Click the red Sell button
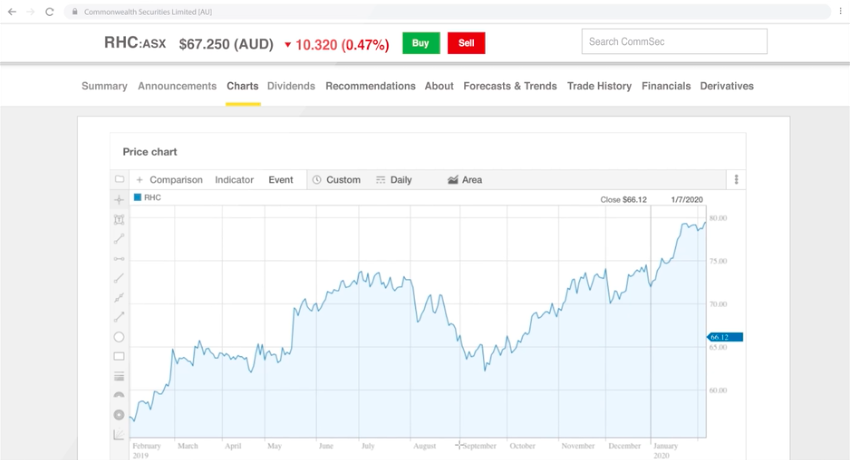This screenshot has width=850, height=460. tap(466, 43)
